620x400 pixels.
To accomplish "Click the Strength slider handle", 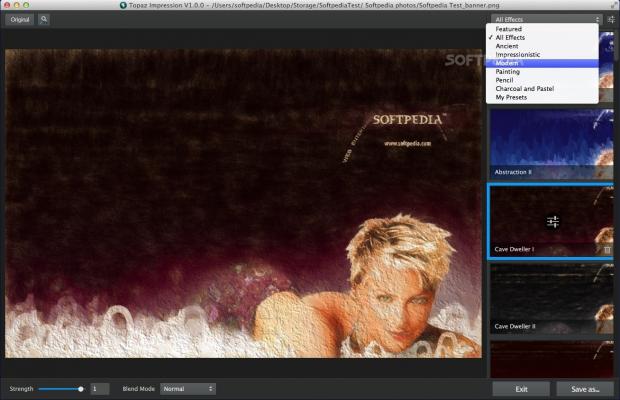I will point(80,388).
